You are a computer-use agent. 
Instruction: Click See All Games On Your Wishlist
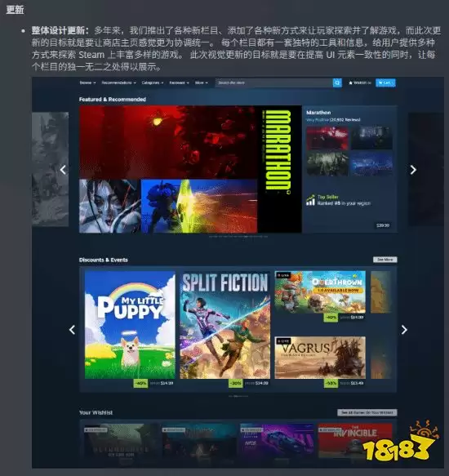[367, 412]
